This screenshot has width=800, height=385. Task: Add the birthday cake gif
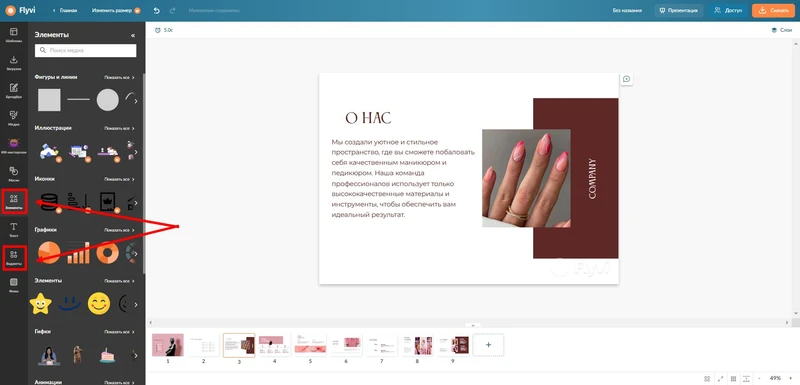(107, 355)
